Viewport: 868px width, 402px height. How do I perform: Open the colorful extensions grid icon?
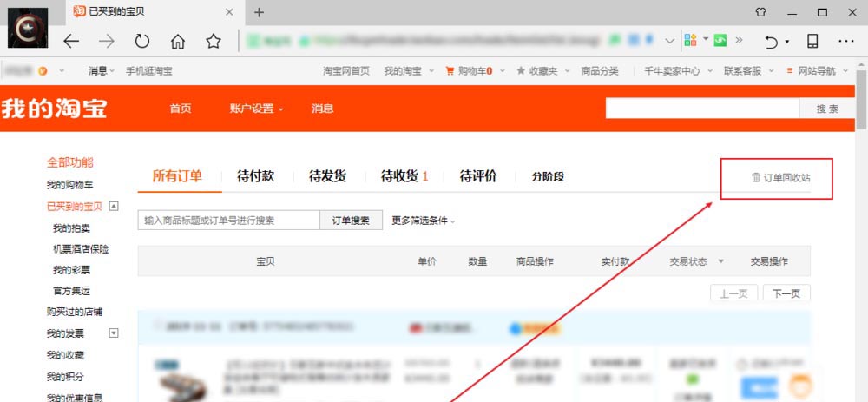[690, 40]
